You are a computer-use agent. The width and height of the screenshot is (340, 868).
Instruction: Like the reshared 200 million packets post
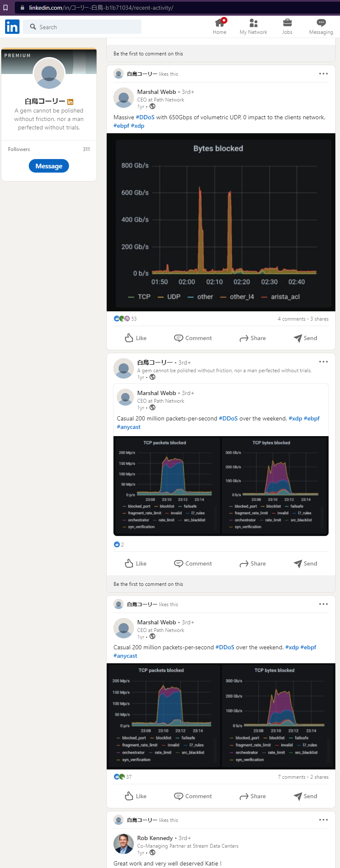pyautogui.click(x=135, y=563)
